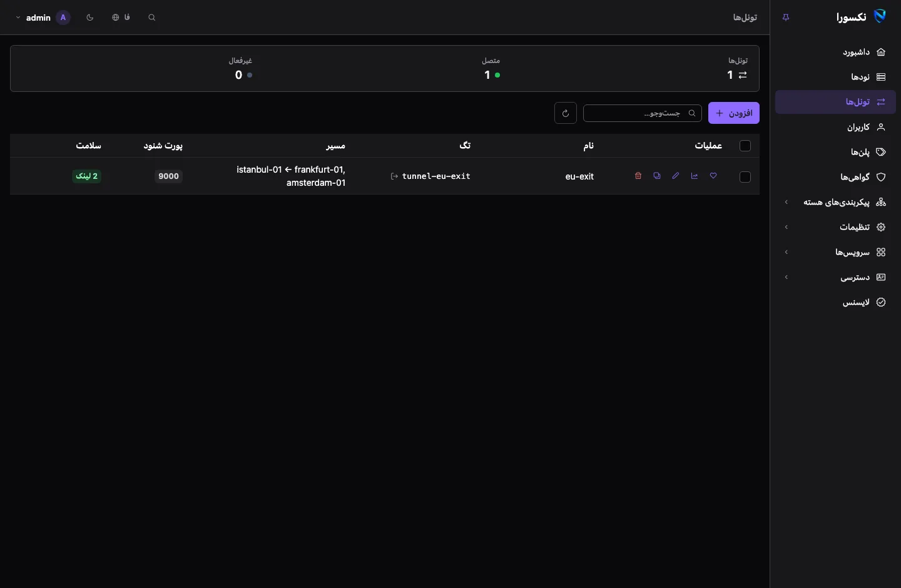Open global search magnifier in top bar
Screen dimensions: 901x588
click(152, 18)
